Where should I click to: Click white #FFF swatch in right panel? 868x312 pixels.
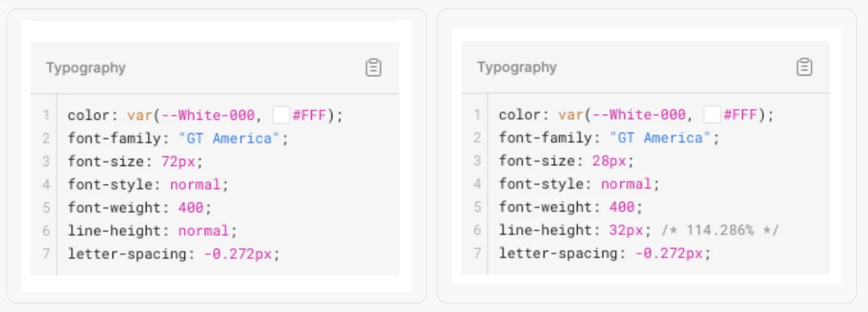712,114
